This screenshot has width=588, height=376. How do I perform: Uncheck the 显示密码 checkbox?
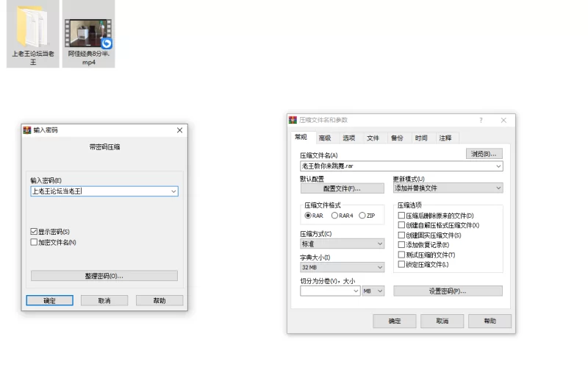pos(34,232)
